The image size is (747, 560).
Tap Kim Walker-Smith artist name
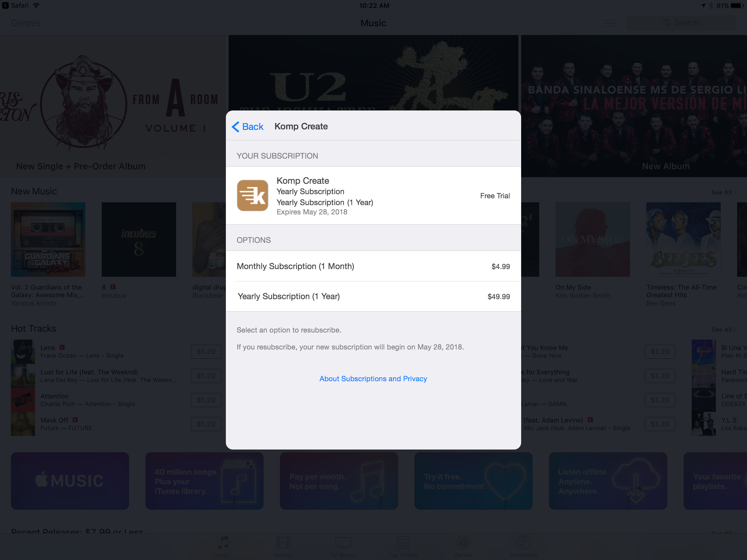pos(583,296)
